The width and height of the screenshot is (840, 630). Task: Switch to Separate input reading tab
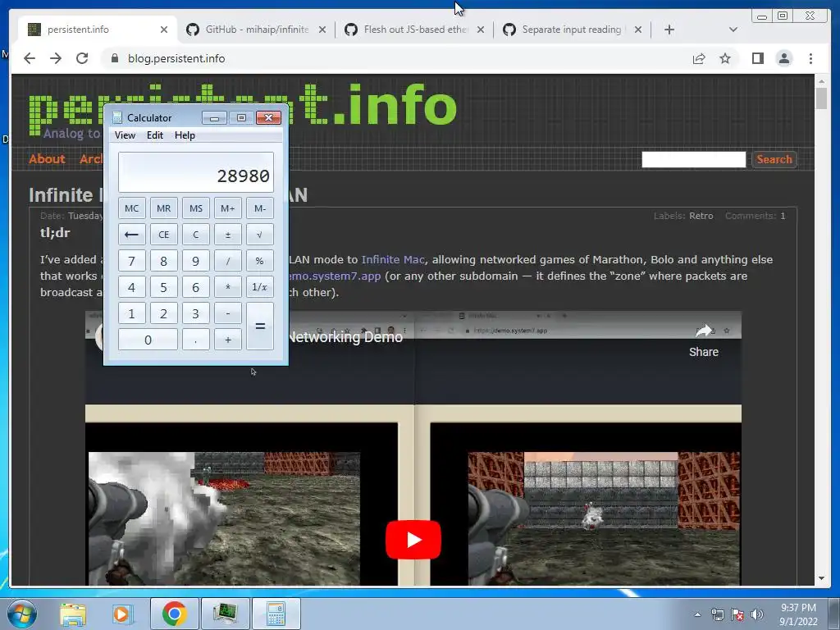click(x=572, y=30)
